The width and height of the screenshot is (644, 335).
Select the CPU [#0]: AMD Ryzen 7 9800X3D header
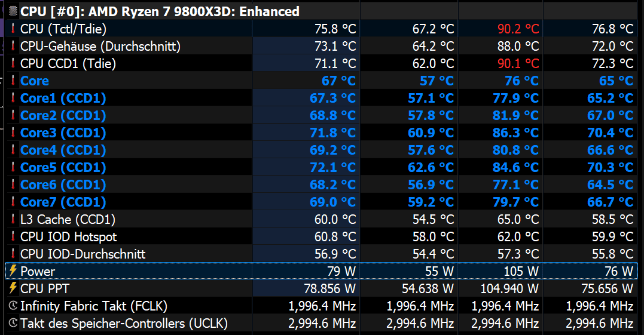[160, 11]
